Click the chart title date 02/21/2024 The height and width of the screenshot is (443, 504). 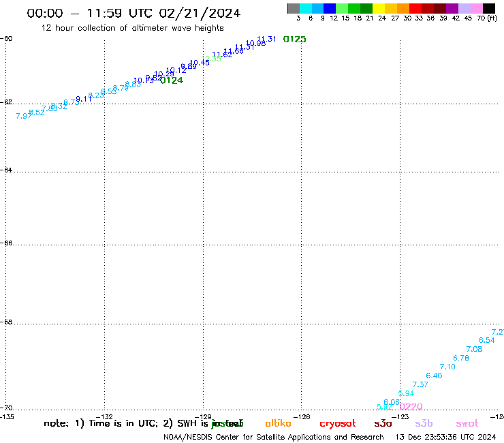pos(200,13)
